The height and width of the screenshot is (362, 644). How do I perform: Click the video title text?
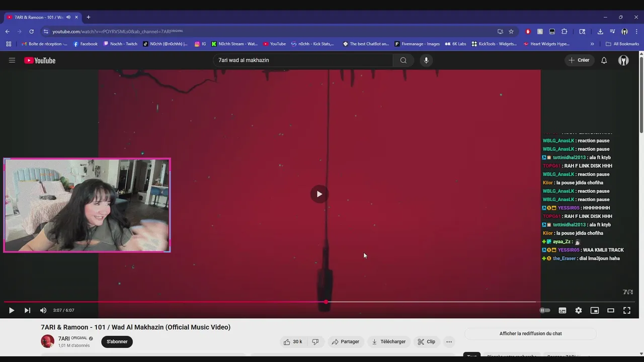136,327
